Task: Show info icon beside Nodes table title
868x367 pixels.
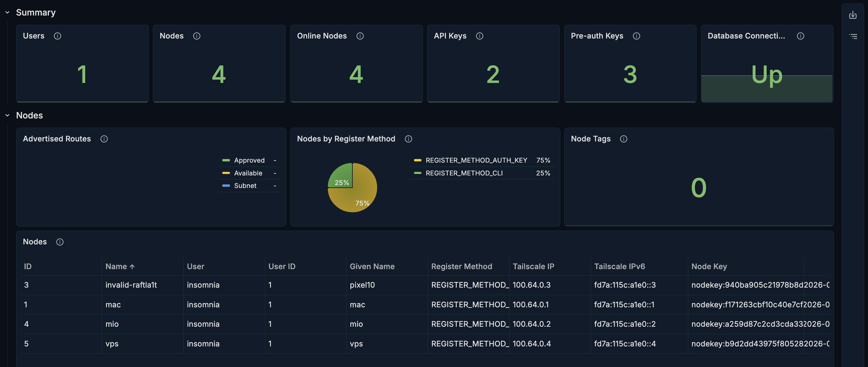Action: point(60,242)
